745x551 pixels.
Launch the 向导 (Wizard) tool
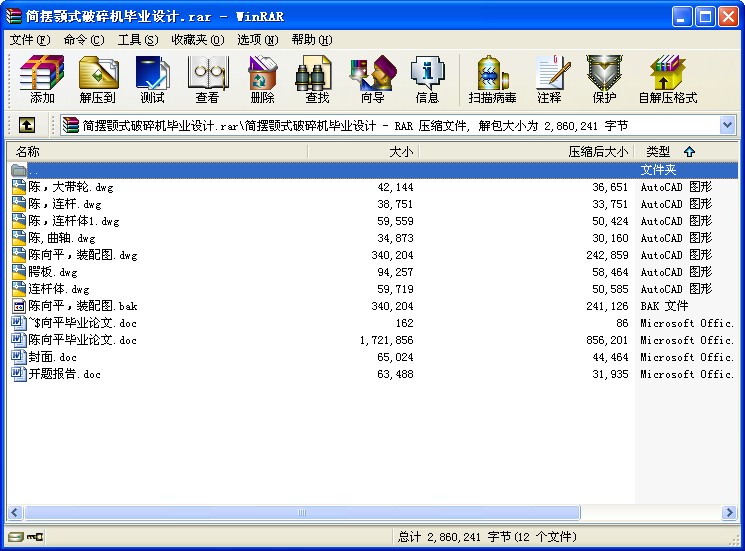click(372, 78)
